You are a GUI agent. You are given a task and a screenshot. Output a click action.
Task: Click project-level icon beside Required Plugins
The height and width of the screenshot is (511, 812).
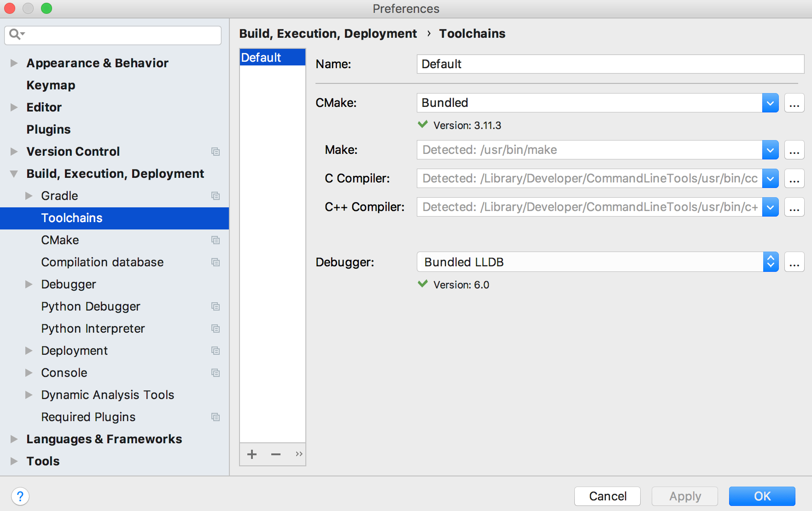point(216,417)
